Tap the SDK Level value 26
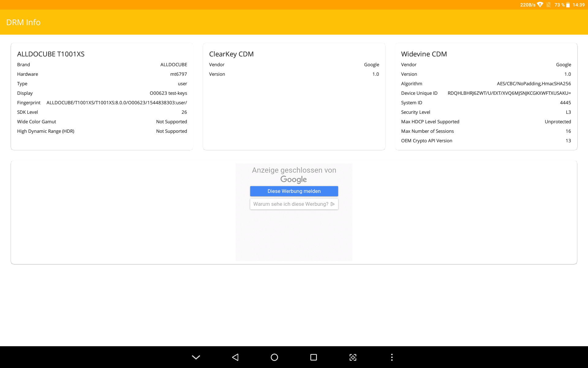Screen dimensions: 588x368 point(184,112)
